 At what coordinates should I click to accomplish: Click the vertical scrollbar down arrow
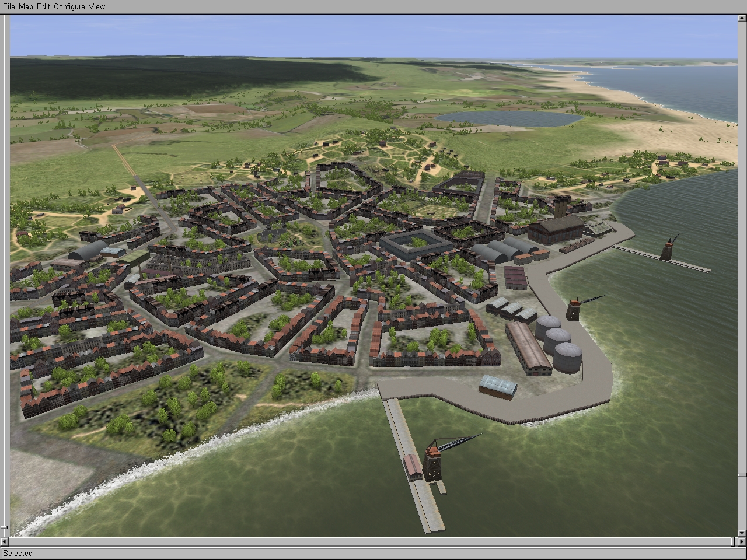pyautogui.click(x=742, y=532)
